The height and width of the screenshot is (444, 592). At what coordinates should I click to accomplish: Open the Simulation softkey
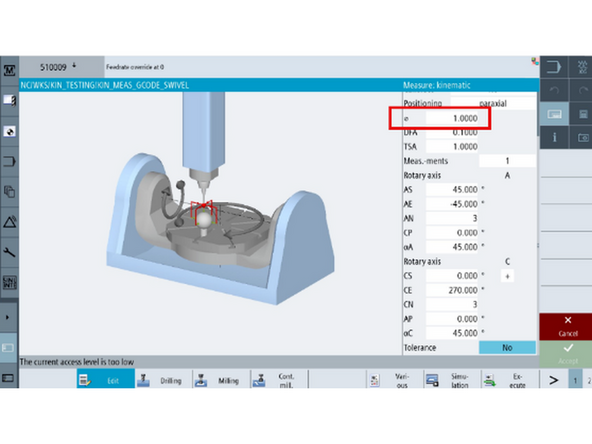pos(452,379)
